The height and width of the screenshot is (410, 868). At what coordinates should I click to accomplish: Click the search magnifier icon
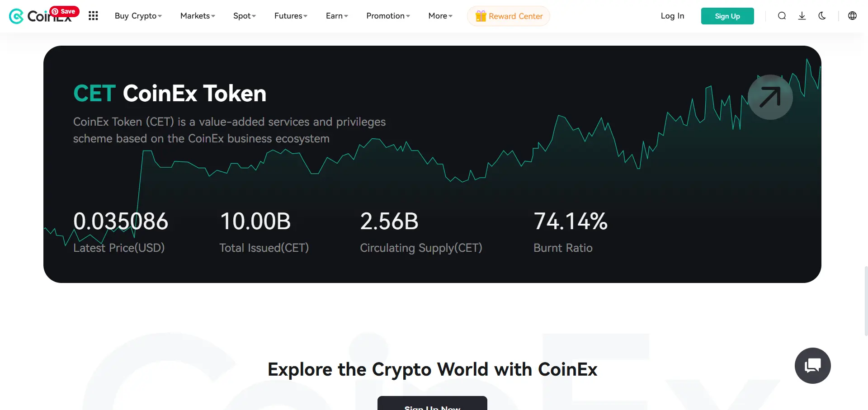pos(782,16)
